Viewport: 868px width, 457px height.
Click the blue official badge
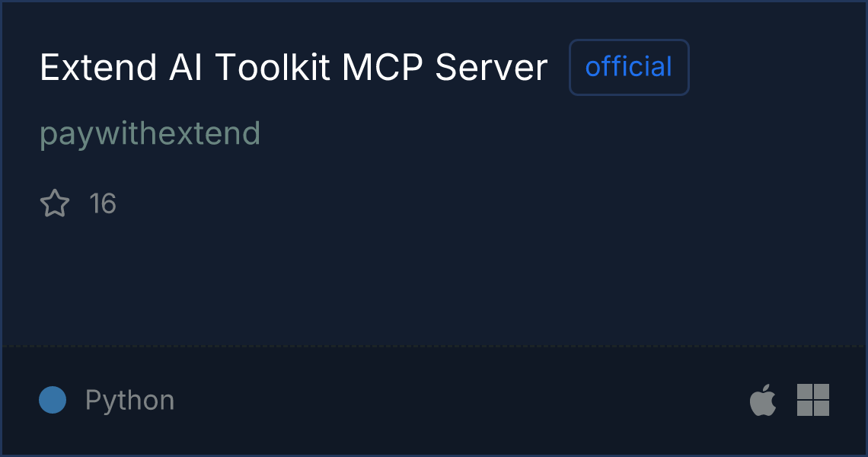(x=629, y=67)
